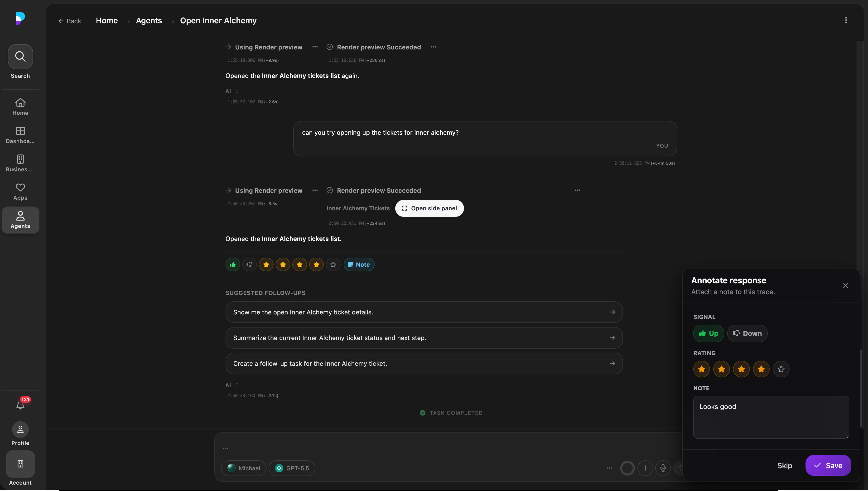Expand options next to first 'Using Render preview'
This screenshot has height=491, width=868.
coord(315,47)
